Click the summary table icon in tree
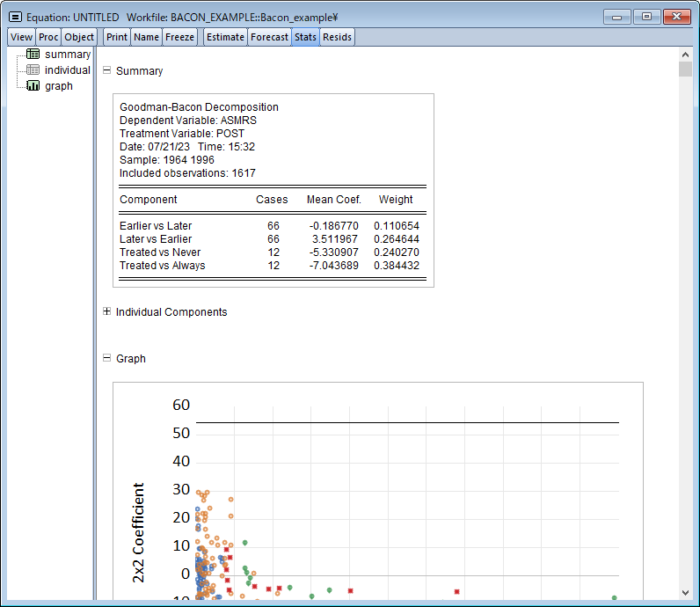The height and width of the screenshot is (607, 700). [33, 54]
